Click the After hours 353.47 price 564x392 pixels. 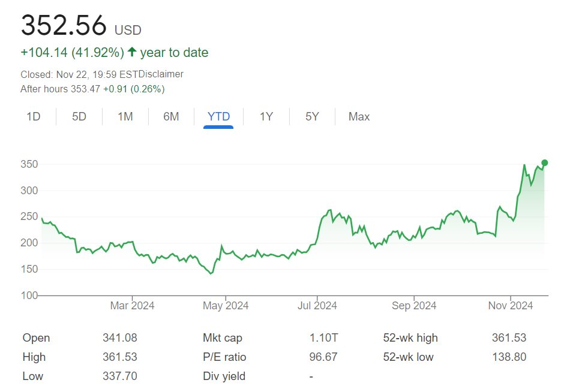(85, 89)
